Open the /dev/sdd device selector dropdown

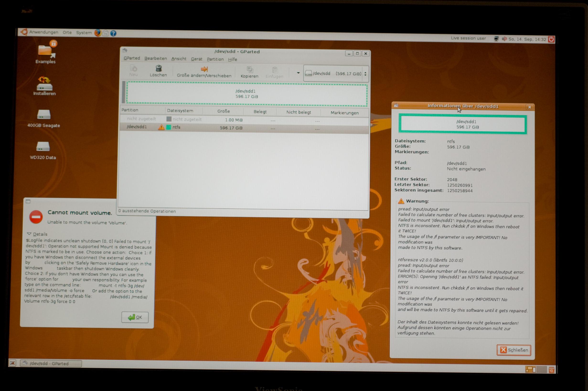point(336,74)
